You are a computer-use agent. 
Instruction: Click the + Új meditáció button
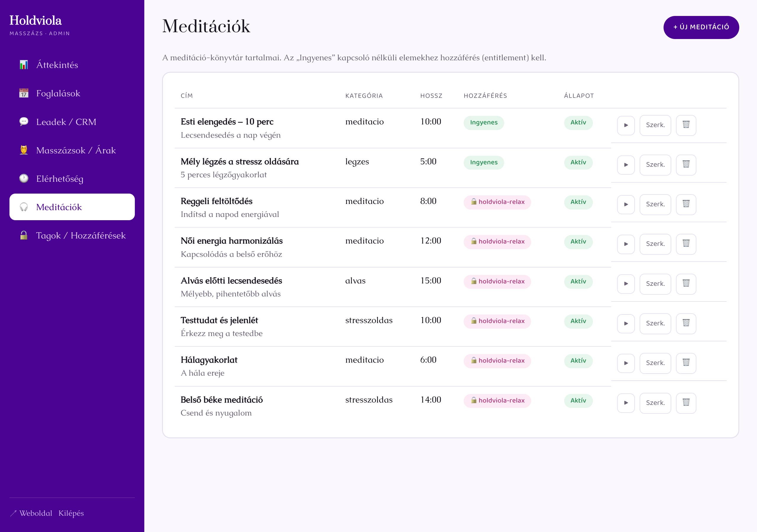[x=701, y=27]
